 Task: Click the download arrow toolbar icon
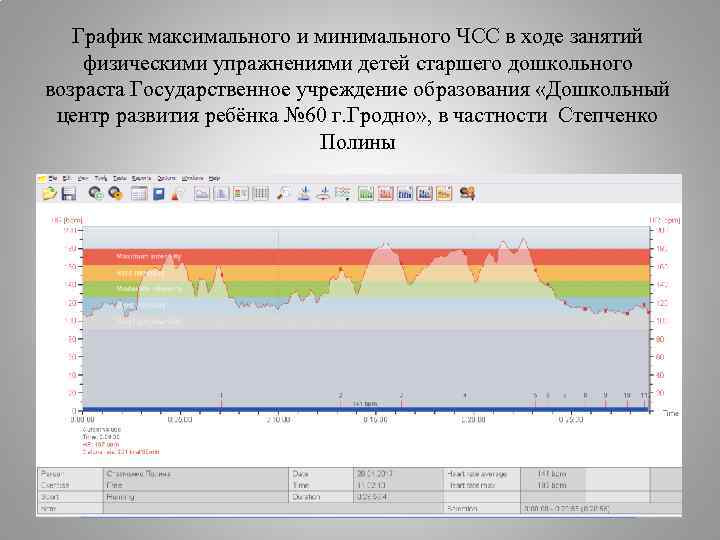[x=304, y=193]
